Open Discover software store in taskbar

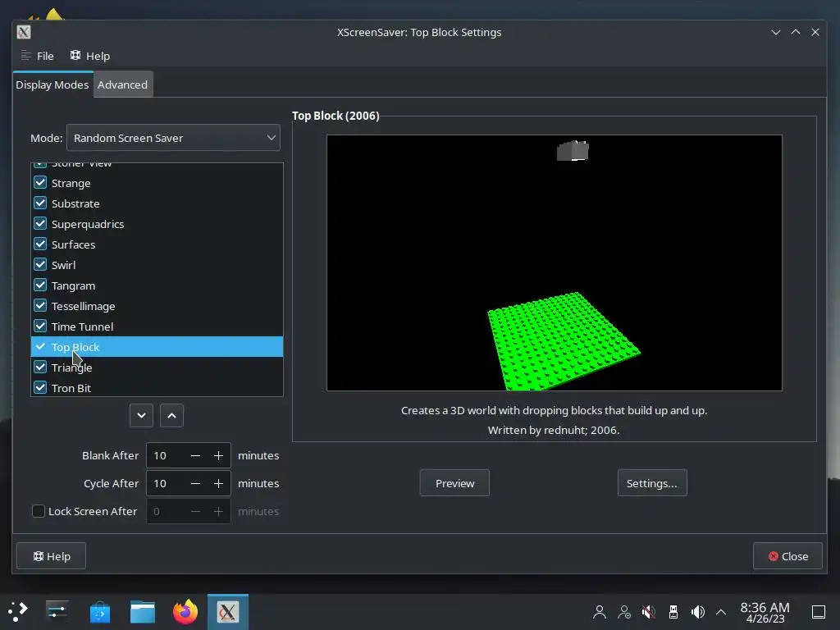pos(100,612)
